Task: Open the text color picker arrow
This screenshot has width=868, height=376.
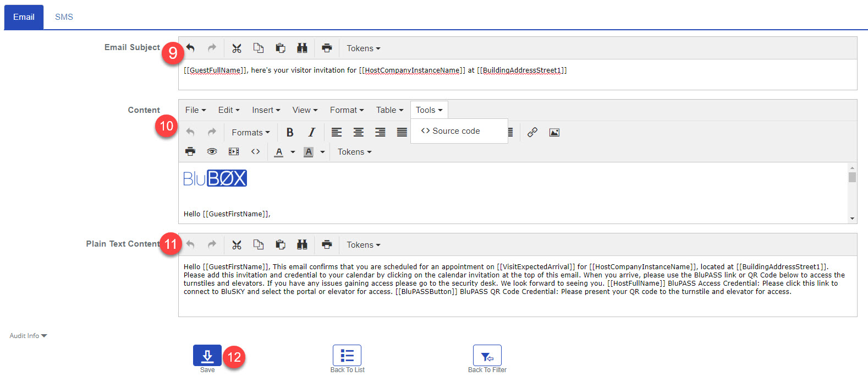Action: pyautogui.click(x=293, y=152)
